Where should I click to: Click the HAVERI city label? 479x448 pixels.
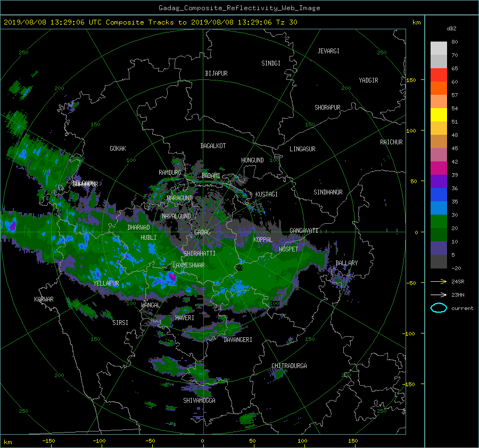click(x=185, y=318)
